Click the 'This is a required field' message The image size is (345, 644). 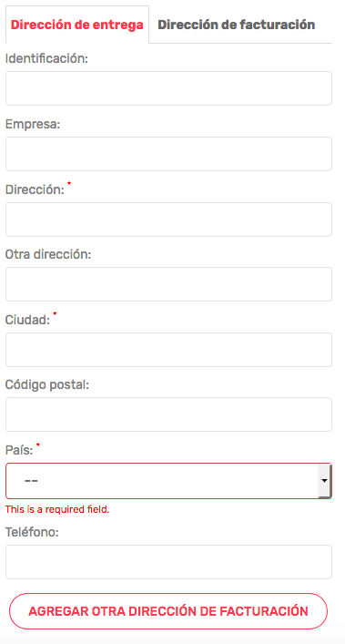(57, 510)
